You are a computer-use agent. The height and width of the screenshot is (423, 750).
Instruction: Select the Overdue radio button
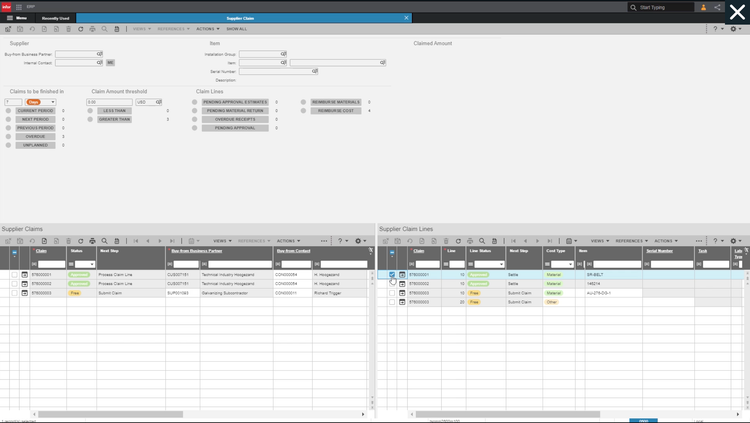[x=8, y=136]
